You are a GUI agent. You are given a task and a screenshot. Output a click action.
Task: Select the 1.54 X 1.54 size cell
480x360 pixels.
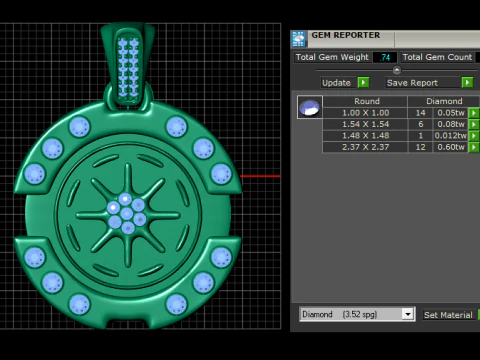(x=366, y=124)
